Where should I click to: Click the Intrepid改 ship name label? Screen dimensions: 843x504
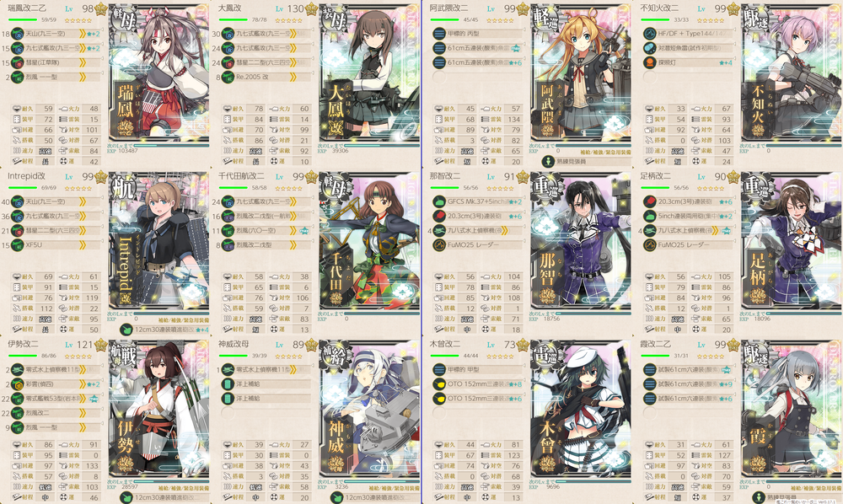tap(26, 176)
